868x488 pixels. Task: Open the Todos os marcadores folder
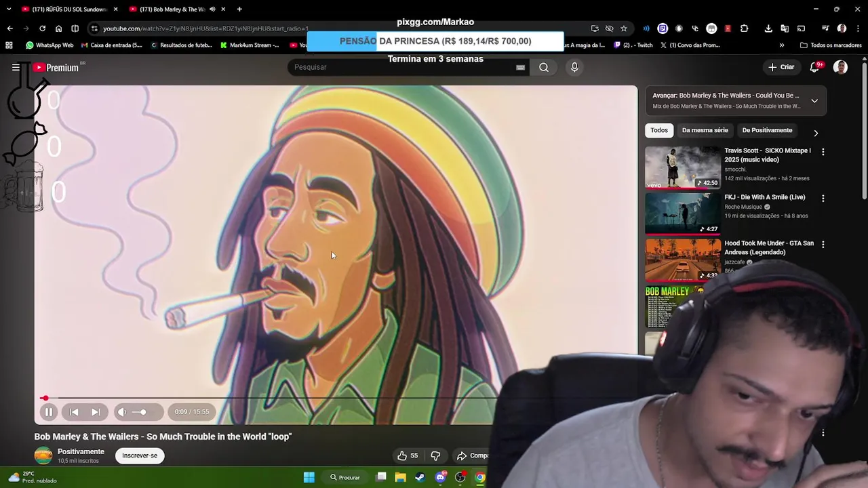pyautogui.click(x=831, y=45)
